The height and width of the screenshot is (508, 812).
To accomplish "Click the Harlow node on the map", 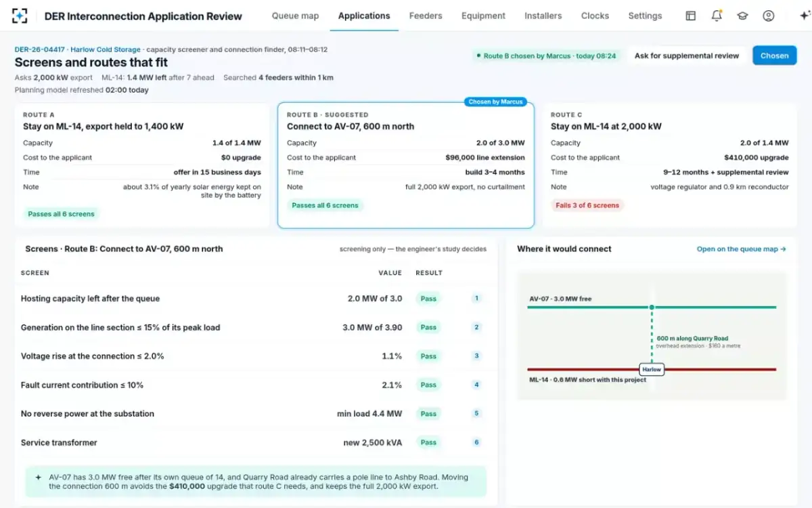I will click(x=652, y=370).
